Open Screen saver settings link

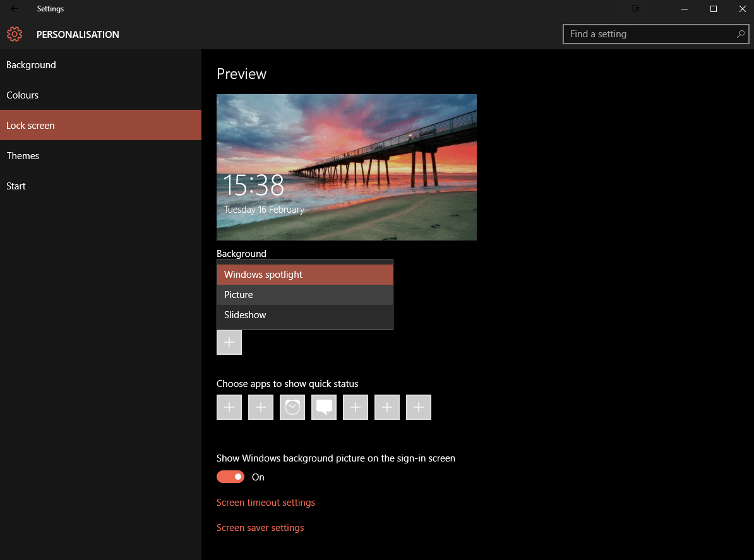(x=260, y=528)
